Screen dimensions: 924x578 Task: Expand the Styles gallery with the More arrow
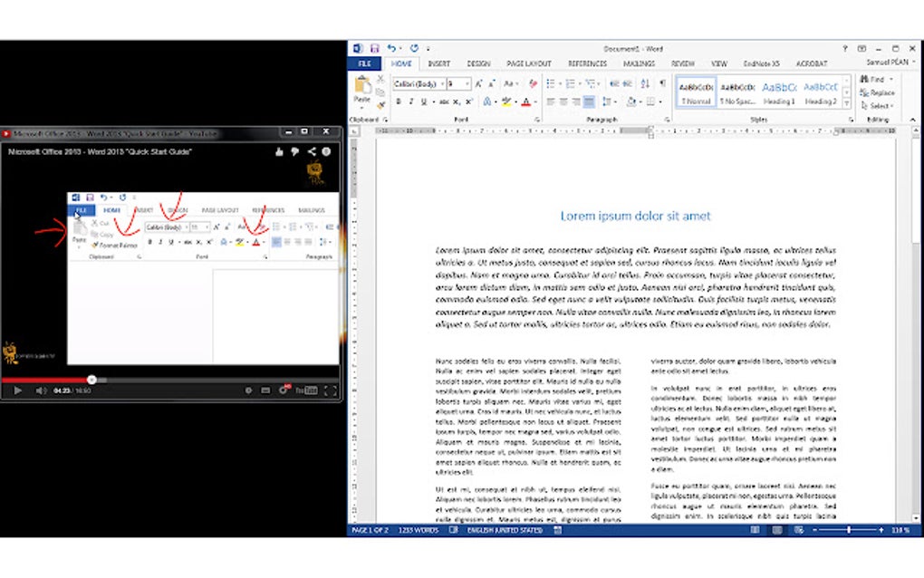click(847, 103)
